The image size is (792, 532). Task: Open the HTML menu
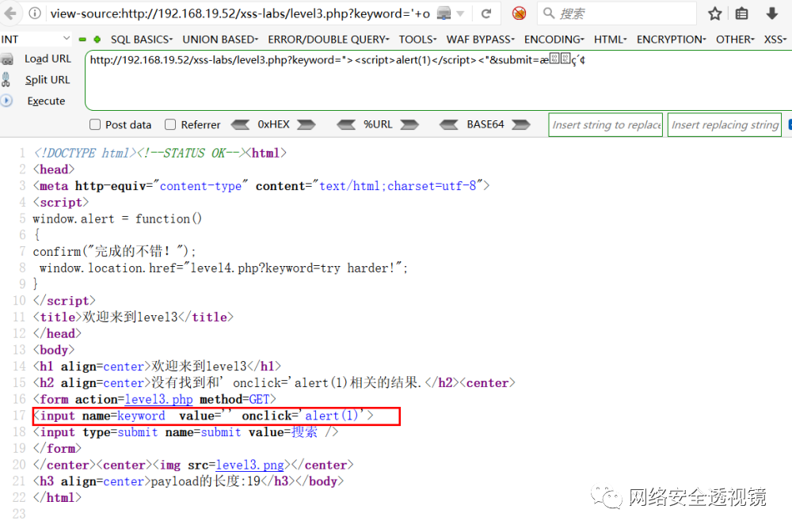point(610,40)
